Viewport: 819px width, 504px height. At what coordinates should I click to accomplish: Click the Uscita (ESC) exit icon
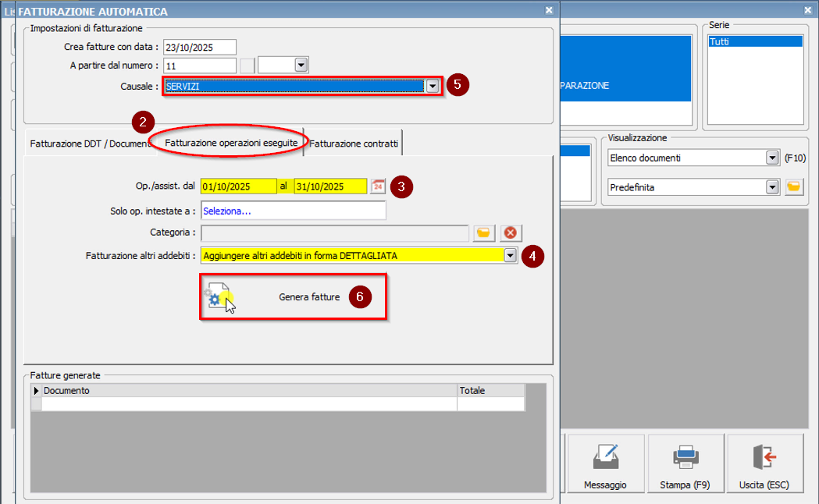764,456
